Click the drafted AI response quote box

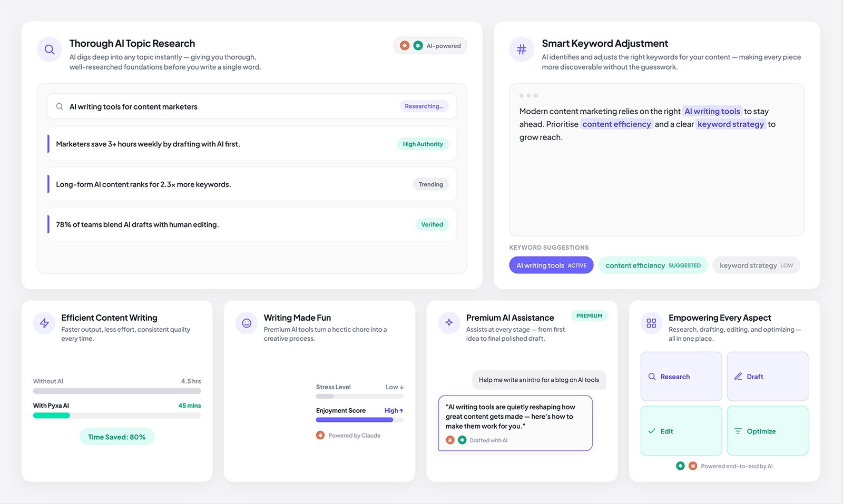pos(515,423)
